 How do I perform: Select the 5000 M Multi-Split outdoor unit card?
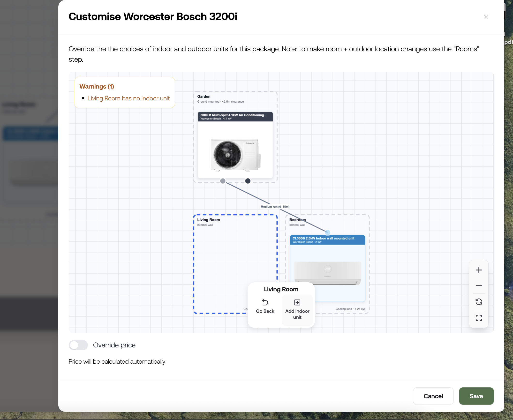pos(235,145)
